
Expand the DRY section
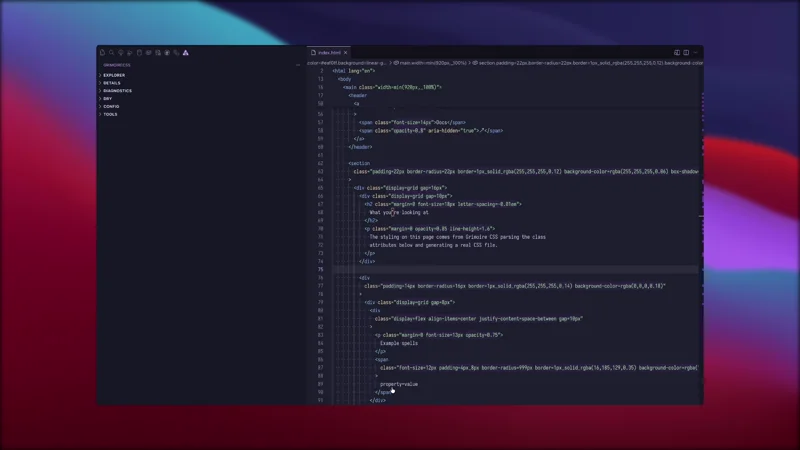pyautogui.click(x=107, y=98)
